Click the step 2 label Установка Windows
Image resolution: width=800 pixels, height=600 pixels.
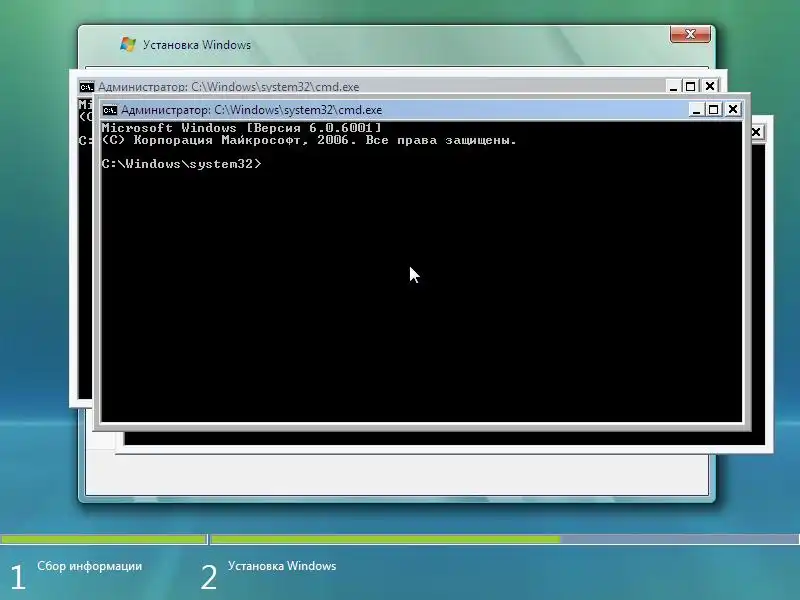(282, 566)
